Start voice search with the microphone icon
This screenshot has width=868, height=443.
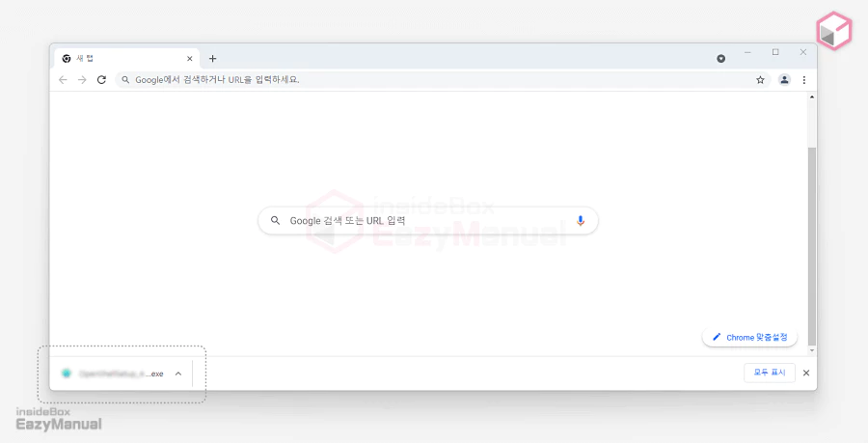point(581,220)
